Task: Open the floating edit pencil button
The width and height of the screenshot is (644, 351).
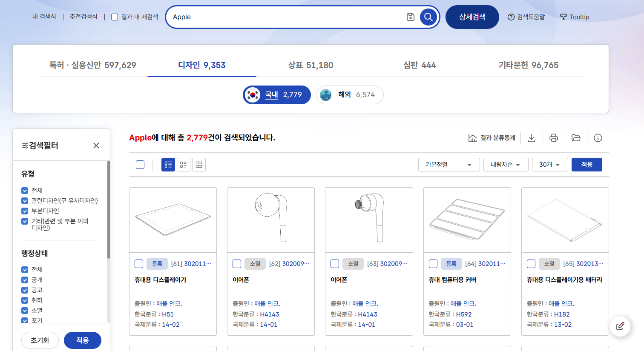Action: coord(620,326)
